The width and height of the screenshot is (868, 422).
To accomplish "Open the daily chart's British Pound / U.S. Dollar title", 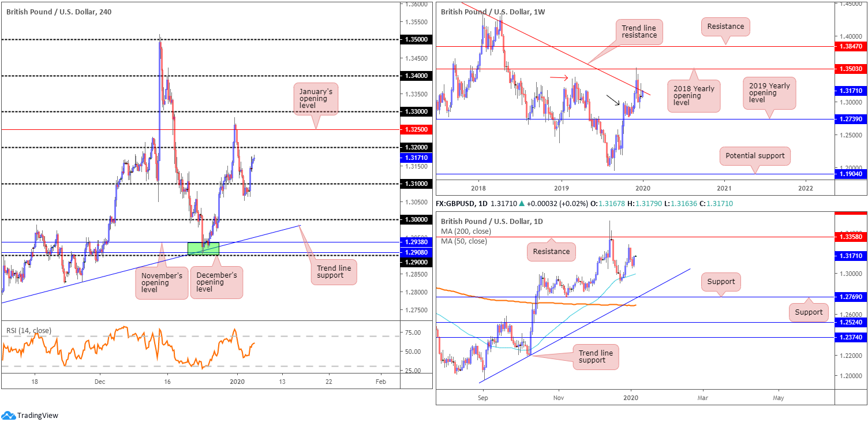I will [x=492, y=221].
